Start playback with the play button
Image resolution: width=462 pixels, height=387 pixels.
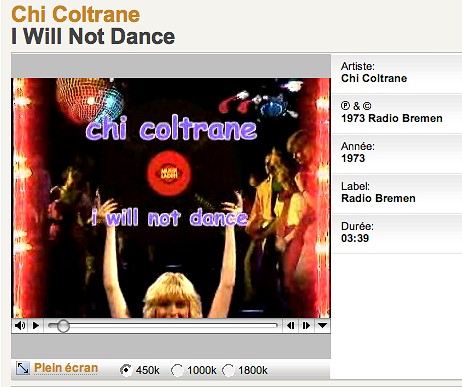coord(36,325)
